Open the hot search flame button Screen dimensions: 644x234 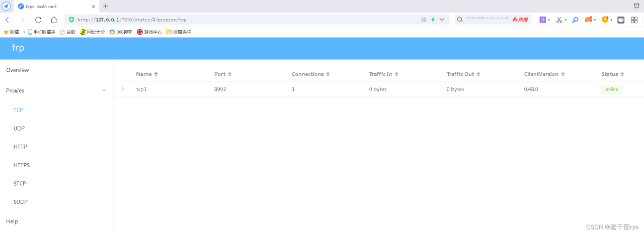[x=520, y=20]
